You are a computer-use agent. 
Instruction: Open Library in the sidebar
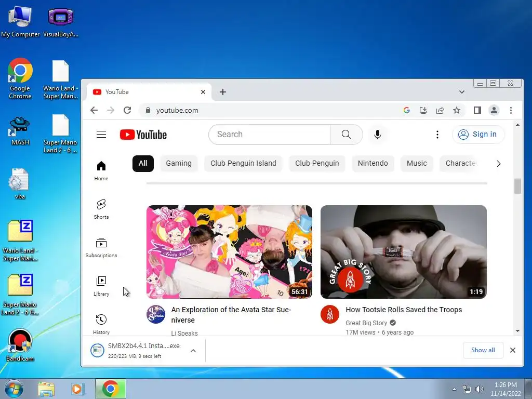pyautogui.click(x=101, y=286)
